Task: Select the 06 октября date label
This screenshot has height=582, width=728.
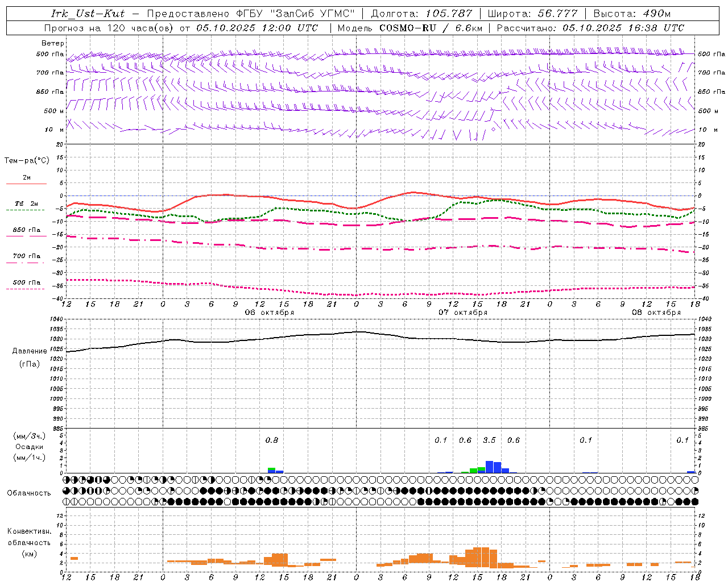Action: 270,313
